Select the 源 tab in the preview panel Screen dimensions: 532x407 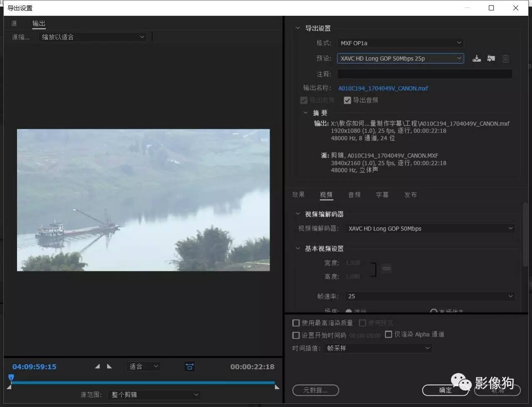(x=14, y=23)
